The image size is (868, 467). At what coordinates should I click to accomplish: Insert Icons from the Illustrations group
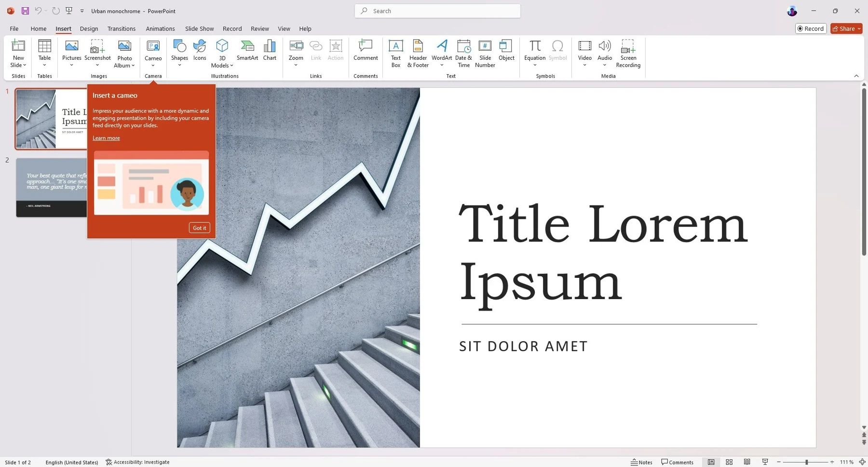(200, 50)
